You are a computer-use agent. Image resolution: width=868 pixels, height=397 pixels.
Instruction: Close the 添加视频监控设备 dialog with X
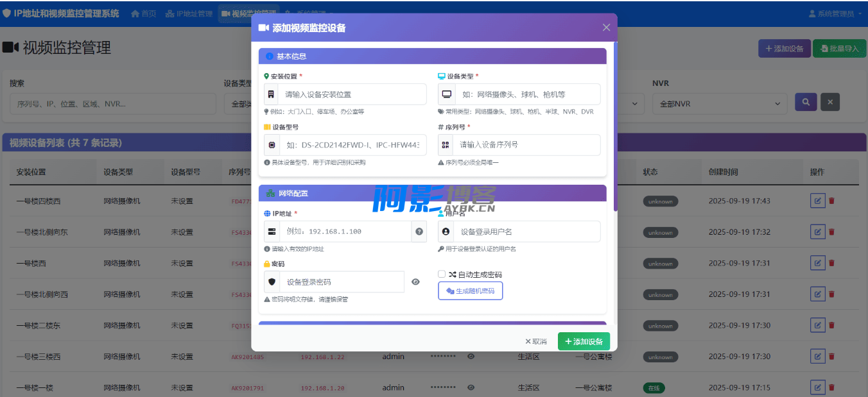pos(606,28)
